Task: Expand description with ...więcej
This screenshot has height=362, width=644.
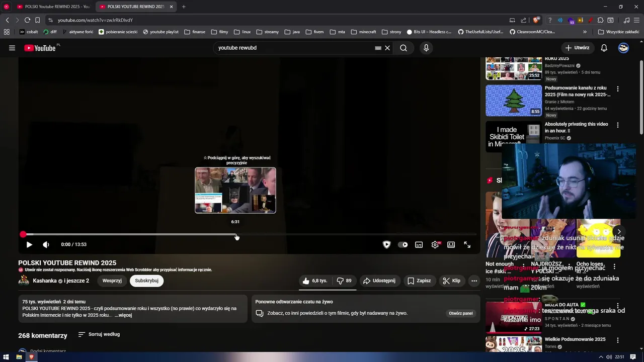Action: tap(123, 315)
